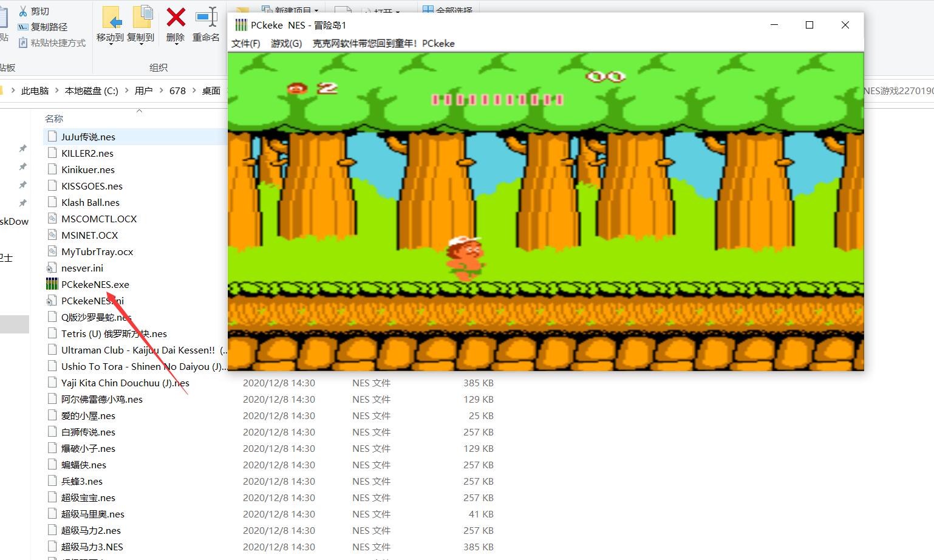Click 129 KB size in 阿尔佛雷德小鸡.nes row
This screenshot has width=934, height=560.
pyautogui.click(x=479, y=400)
